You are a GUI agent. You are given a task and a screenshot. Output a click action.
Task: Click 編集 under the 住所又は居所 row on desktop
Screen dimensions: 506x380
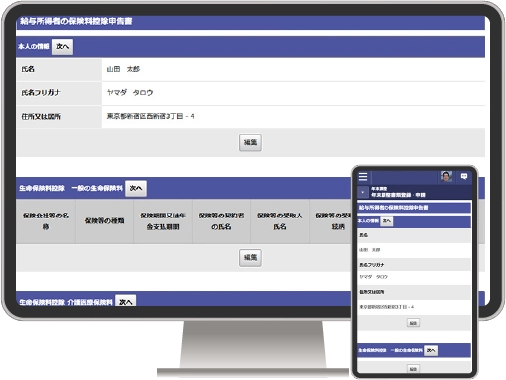pyautogui.click(x=250, y=142)
